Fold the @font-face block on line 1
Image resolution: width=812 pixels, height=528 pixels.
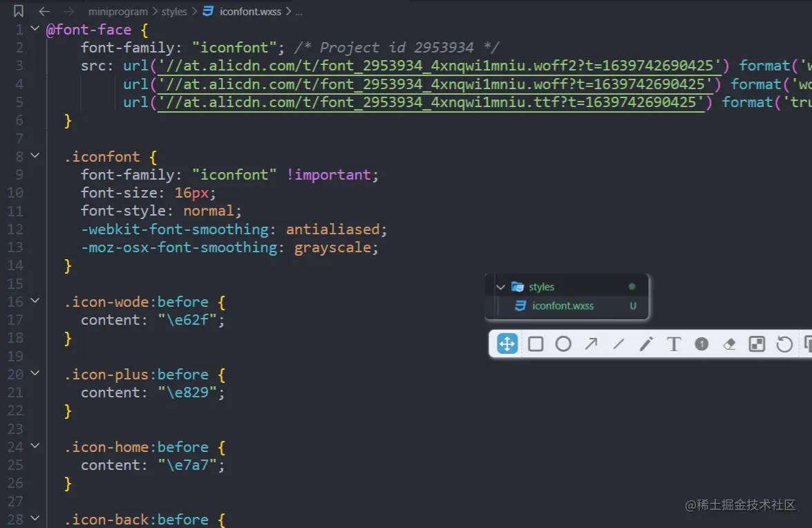(x=35, y=28)
